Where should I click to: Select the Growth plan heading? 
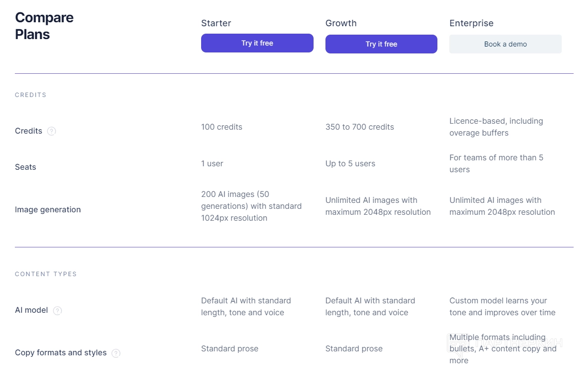[x=341, y=23]
